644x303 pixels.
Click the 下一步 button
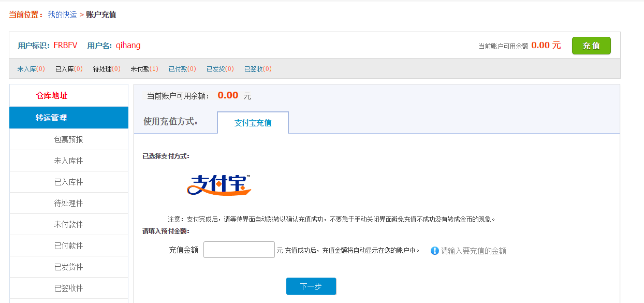(x=311, y=286)
